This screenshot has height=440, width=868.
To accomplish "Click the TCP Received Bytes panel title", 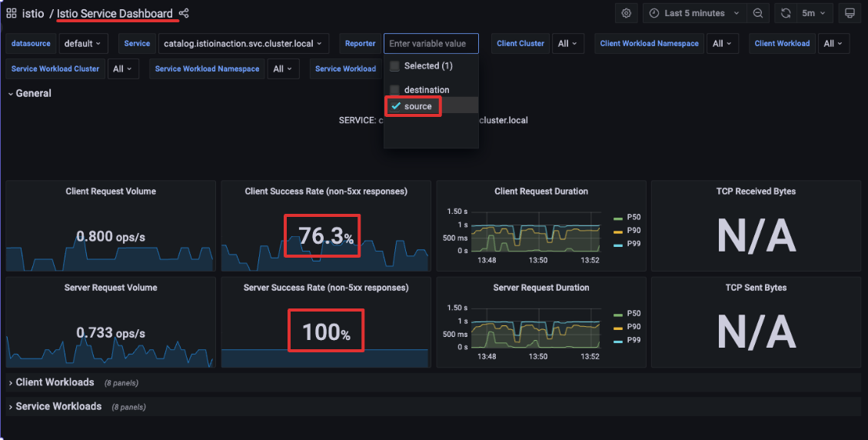I will coord(756,192).
